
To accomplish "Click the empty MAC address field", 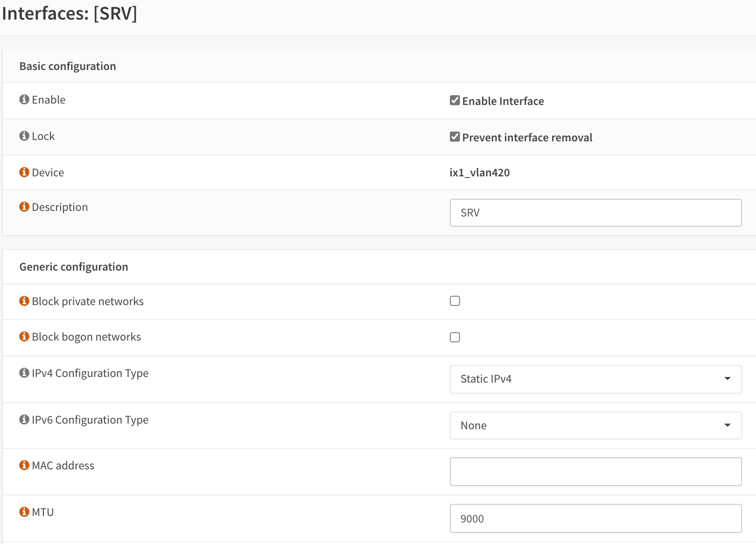I will pos(595,471).
